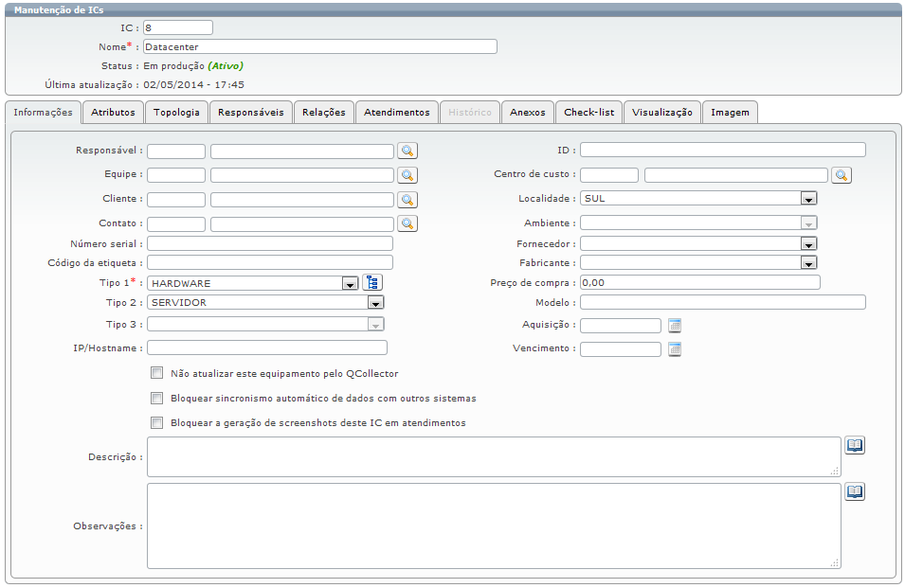Focus the Preço de compra field

pos(700,282)
